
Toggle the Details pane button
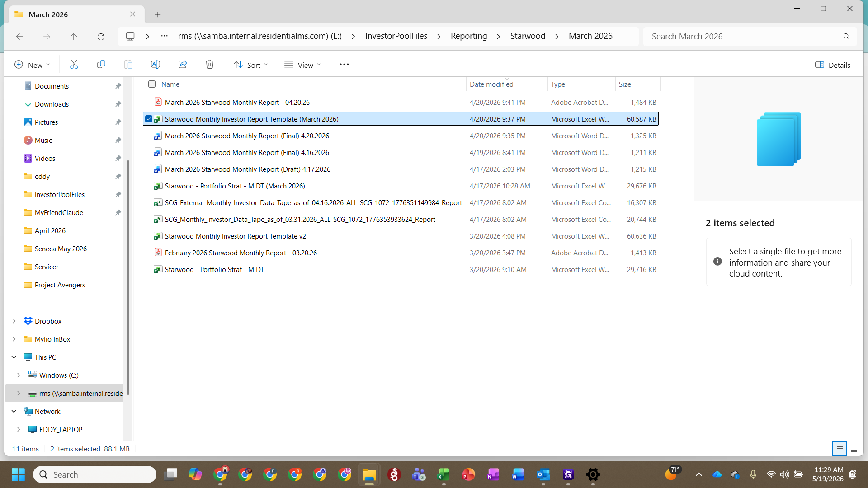coord(832,65)
